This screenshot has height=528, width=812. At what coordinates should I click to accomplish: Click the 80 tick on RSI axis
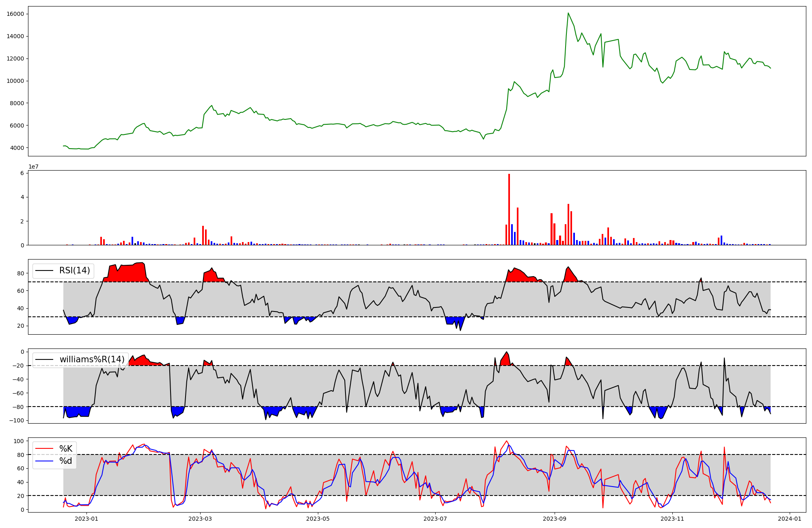(x=20, y=273)
